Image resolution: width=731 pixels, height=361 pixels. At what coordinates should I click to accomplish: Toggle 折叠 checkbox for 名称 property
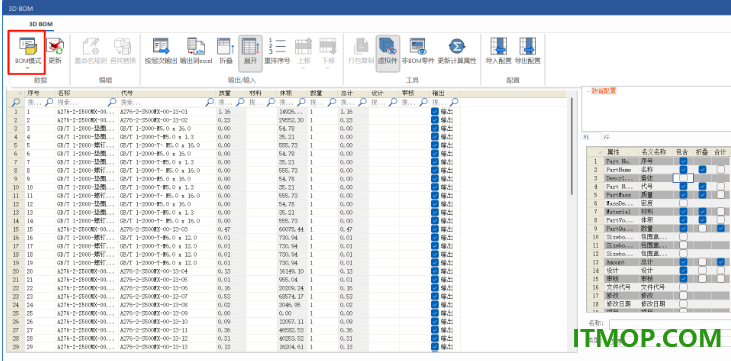[702, 170]
